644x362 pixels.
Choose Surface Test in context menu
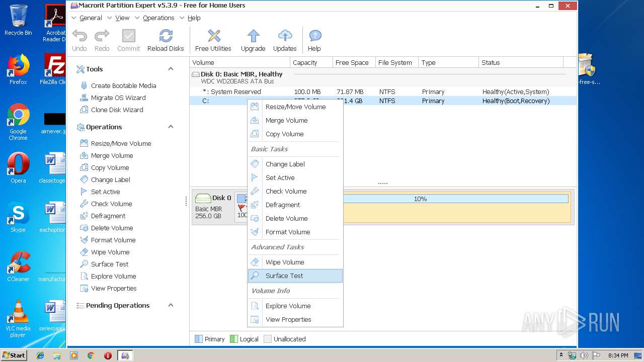(x=295, y=276)
